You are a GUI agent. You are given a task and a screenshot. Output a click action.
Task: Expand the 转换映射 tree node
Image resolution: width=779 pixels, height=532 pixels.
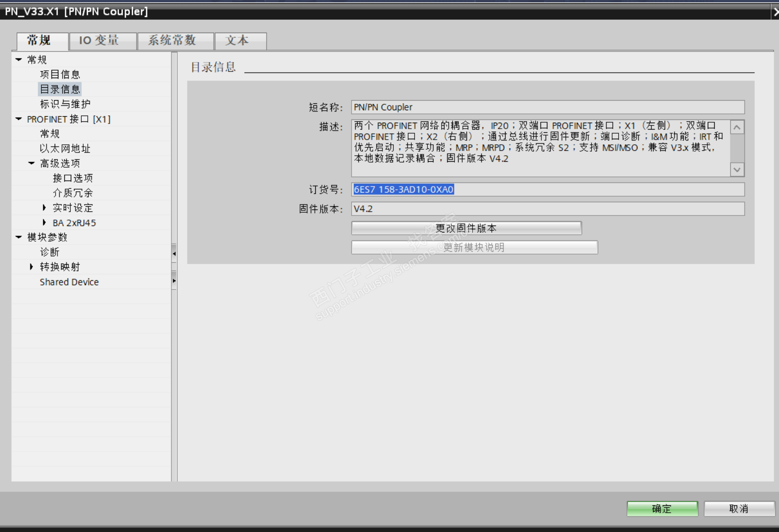(x=31, y=267)
